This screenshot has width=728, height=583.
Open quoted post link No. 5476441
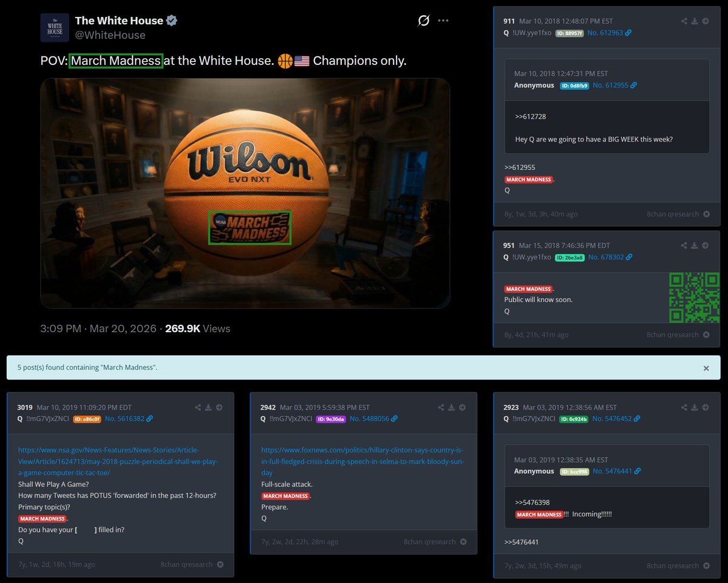pyautogui.click(x=613, y=471)
